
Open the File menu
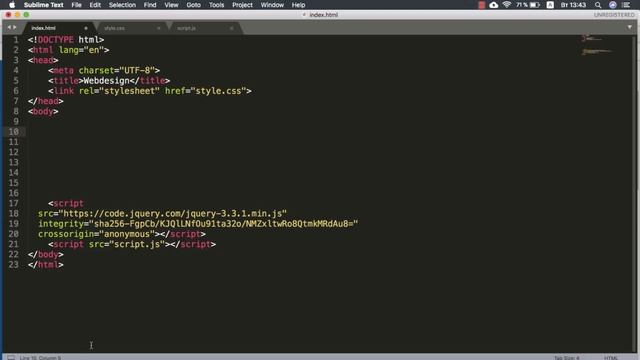(76, 5)
